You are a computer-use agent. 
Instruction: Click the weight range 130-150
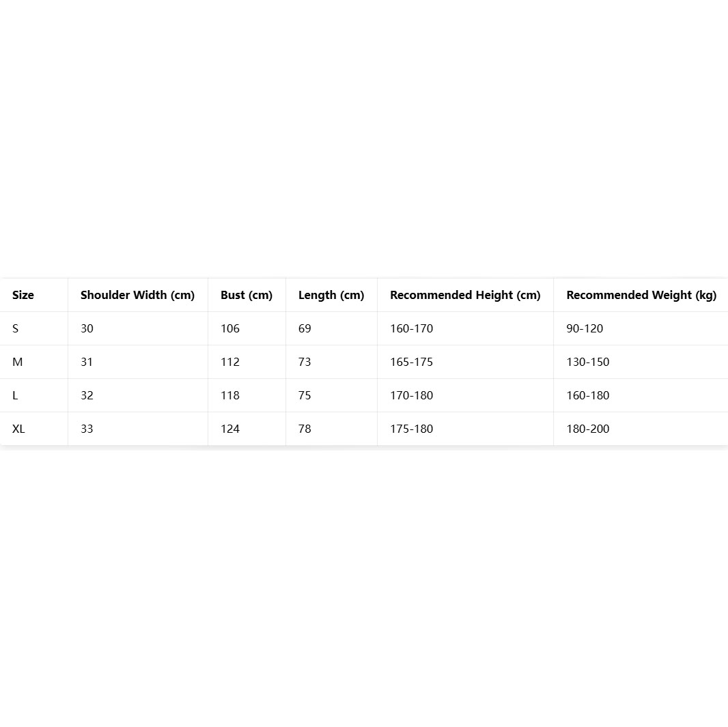pos(588,362)
